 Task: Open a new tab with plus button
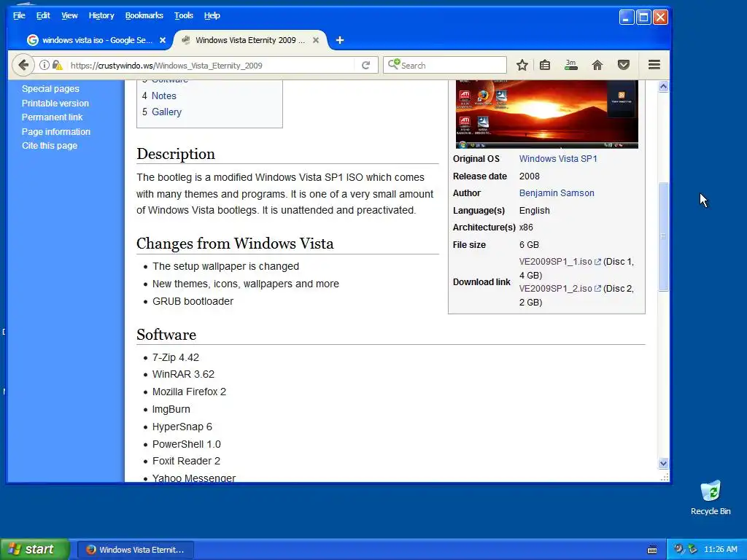(x=340, y=41)
